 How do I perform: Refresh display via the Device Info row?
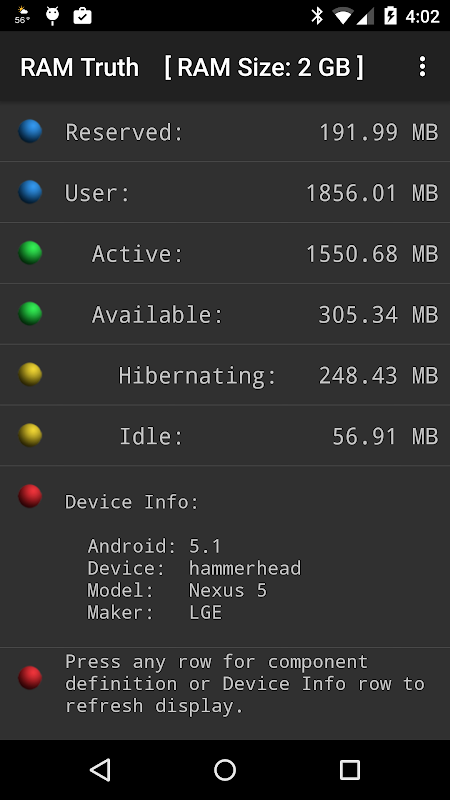pyautogui.click(x=225, y=557)
